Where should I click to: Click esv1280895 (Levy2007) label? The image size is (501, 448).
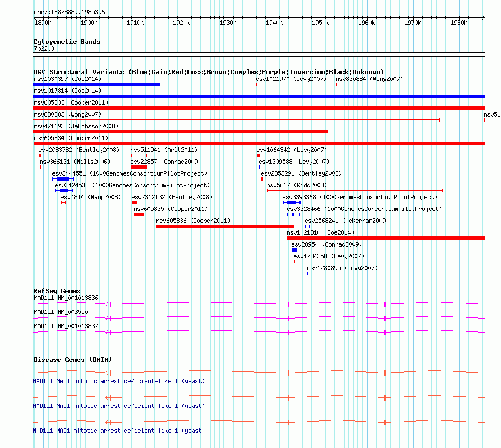pyautogui.click(x=342, y=268)
